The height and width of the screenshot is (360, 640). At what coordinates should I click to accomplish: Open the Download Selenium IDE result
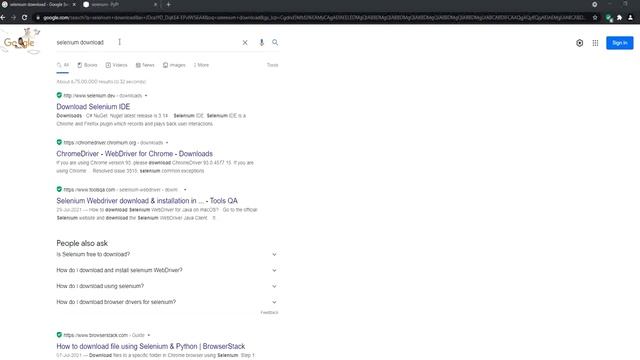click(x=93, y=107)
